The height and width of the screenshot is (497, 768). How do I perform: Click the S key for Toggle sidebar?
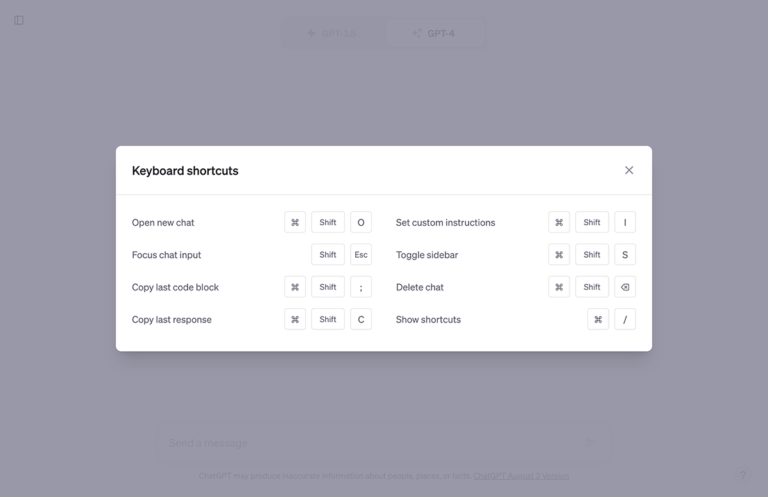point(625,255)
